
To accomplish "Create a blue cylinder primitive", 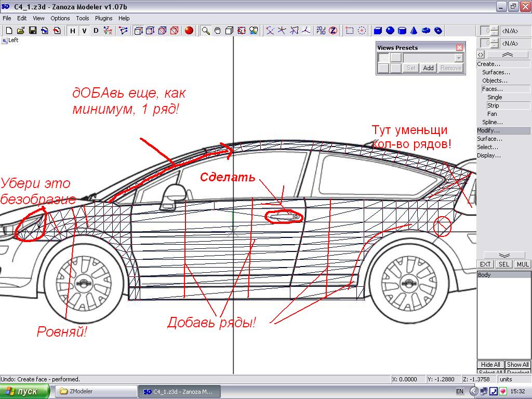I will pos(402,31).
